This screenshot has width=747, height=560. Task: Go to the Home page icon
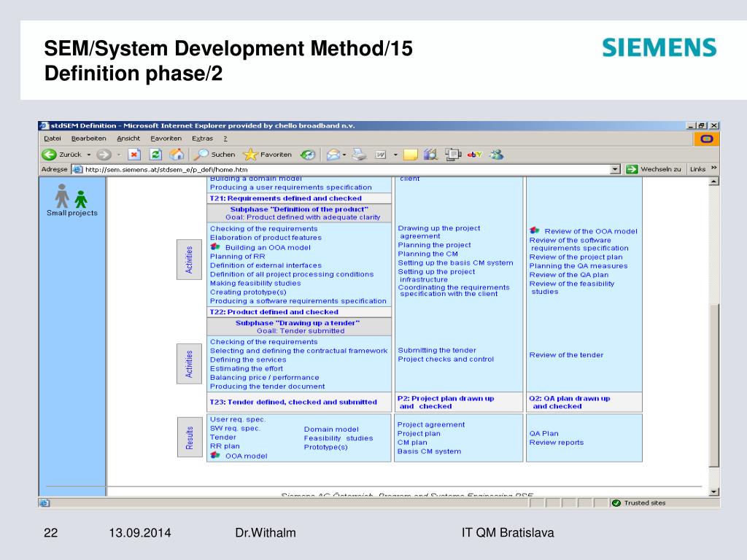(177, 155)
